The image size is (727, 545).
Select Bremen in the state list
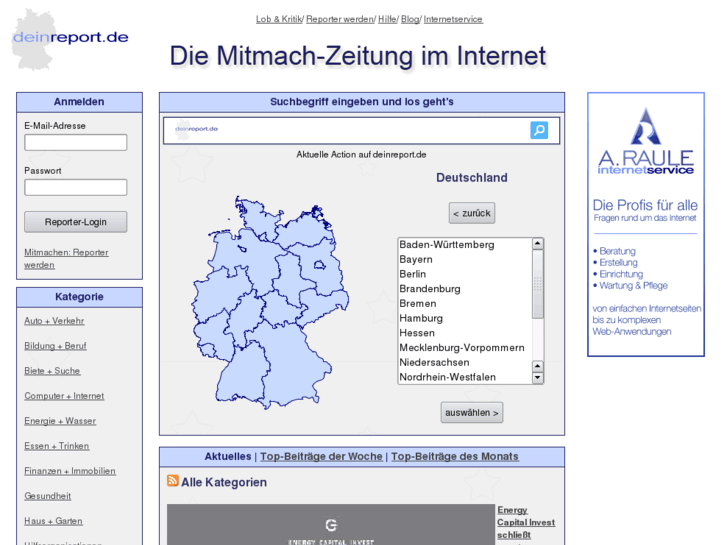tap(465, 303)
